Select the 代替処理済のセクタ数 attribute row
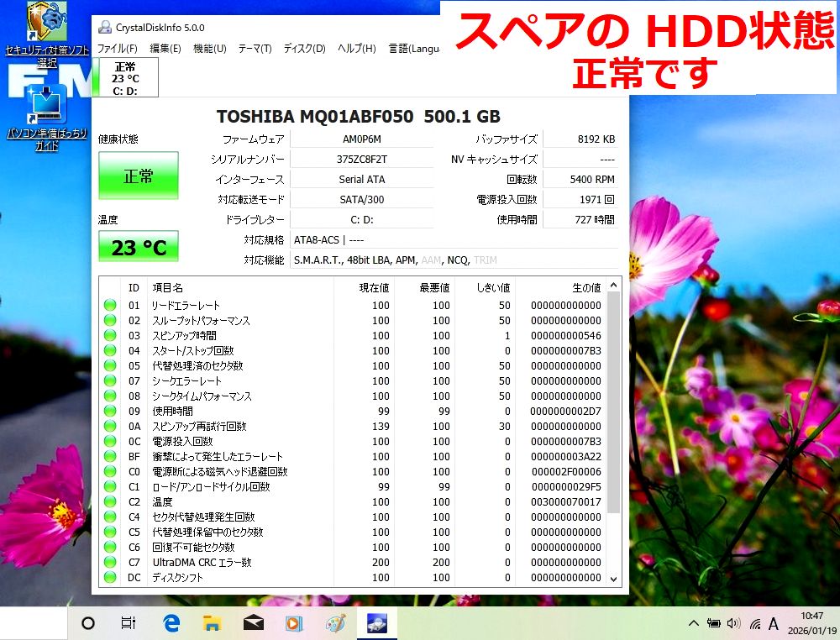This screenshot has height=640, width=840. click(197, 366)
